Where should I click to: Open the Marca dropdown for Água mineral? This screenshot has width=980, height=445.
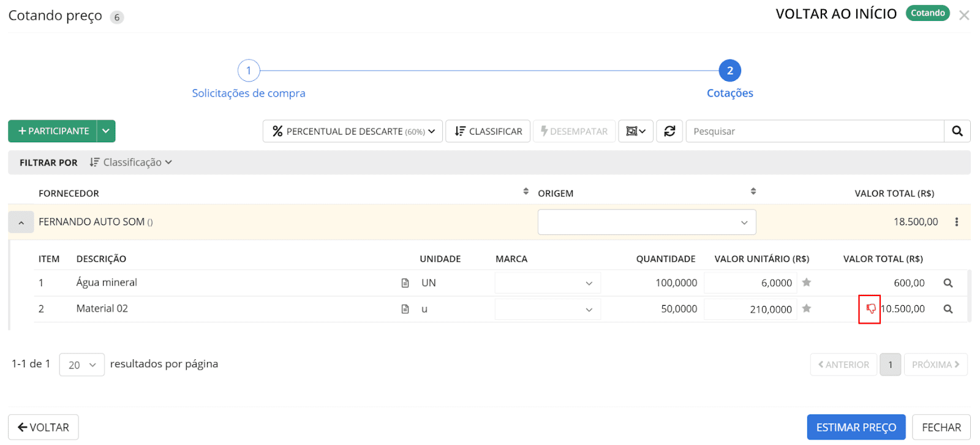click(x=547, y=283)
